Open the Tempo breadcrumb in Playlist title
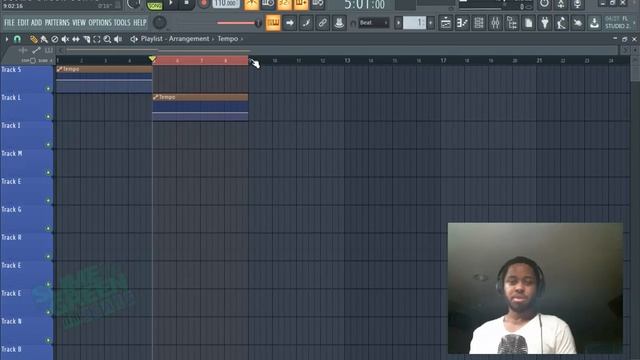 tap(227, 39)
